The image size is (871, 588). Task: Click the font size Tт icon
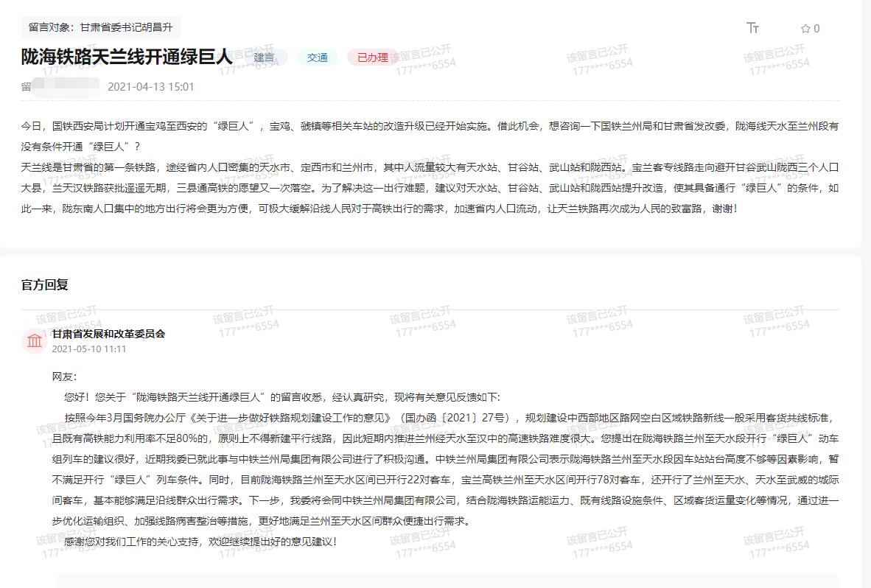(x=752, y=28)
